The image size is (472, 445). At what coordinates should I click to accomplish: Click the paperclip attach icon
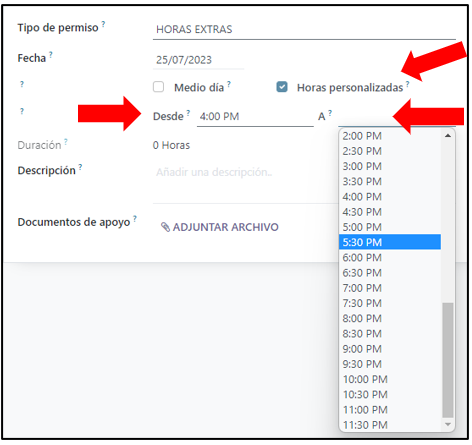click(165, 227)
